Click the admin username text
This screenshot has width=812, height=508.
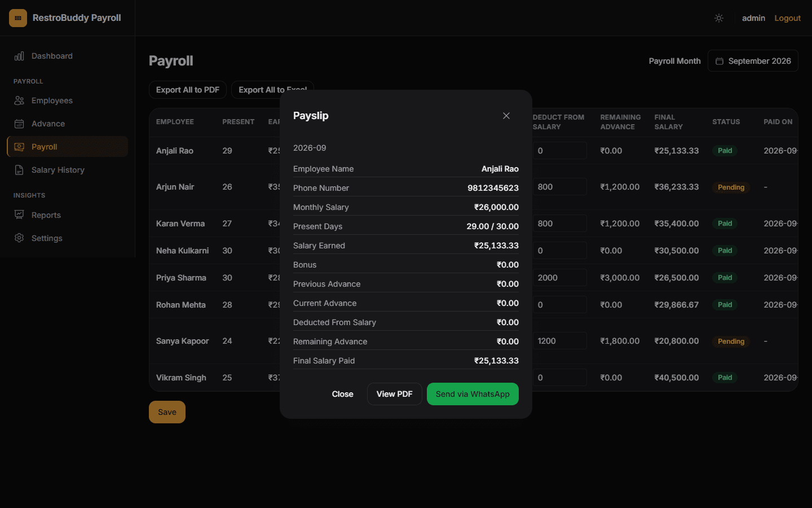[x=753, y=18]
